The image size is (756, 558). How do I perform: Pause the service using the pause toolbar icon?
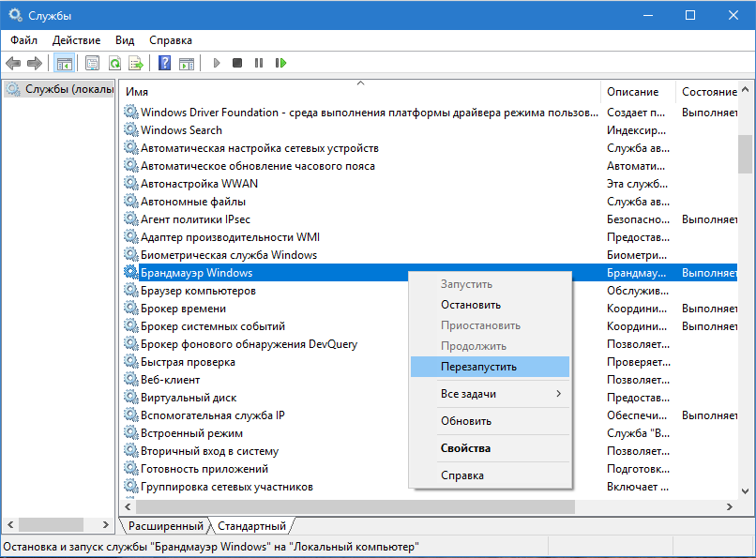coord(260,63)
